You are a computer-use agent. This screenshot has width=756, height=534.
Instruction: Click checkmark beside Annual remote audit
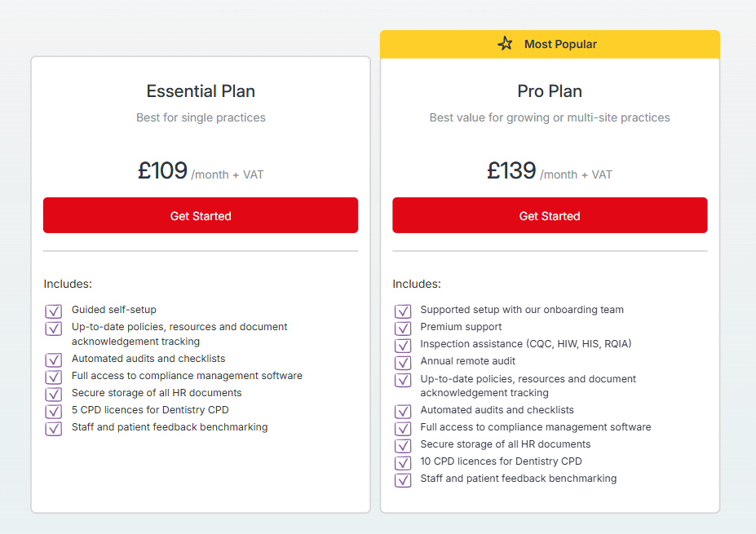[x=403, y=363]
